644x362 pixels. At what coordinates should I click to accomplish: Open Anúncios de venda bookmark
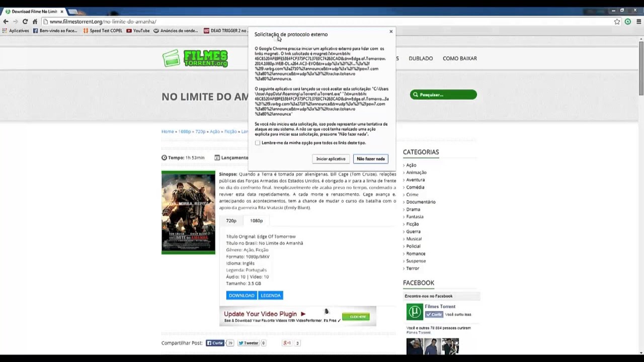point(176,31)
